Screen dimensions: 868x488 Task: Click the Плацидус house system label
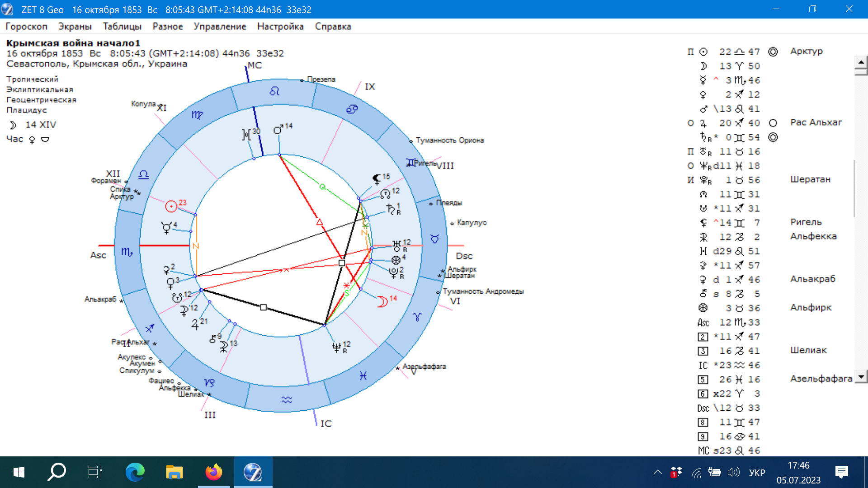click(27, 110)
